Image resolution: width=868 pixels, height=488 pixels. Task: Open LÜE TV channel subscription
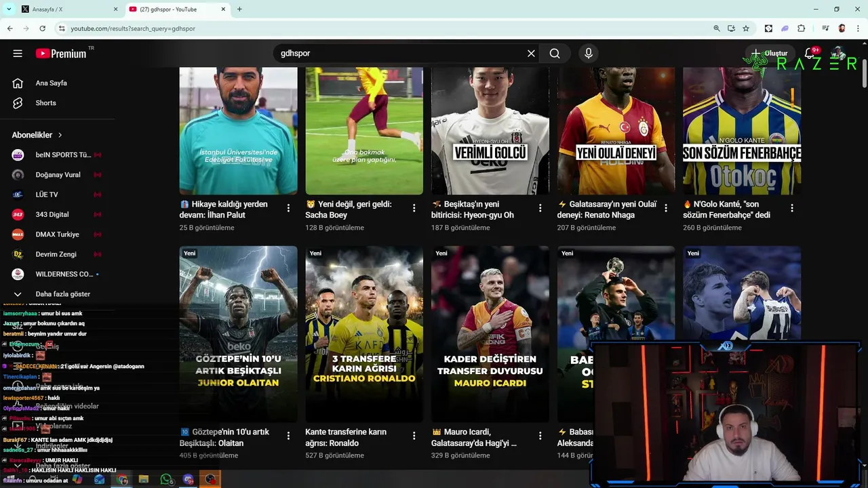click(x=57, y=195)
